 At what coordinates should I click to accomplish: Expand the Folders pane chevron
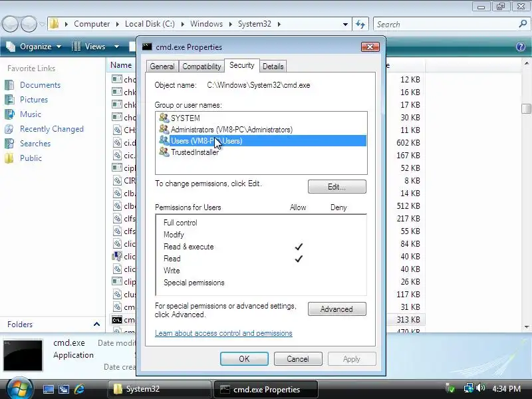(96, 324)
